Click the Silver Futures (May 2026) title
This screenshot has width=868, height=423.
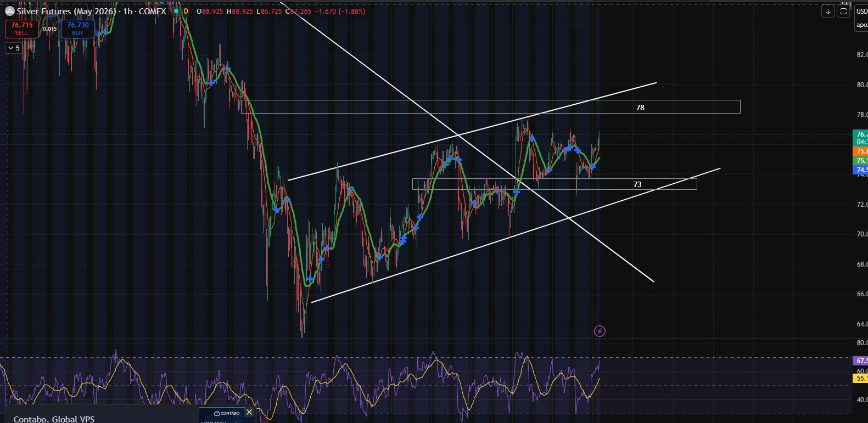point(66,11)
